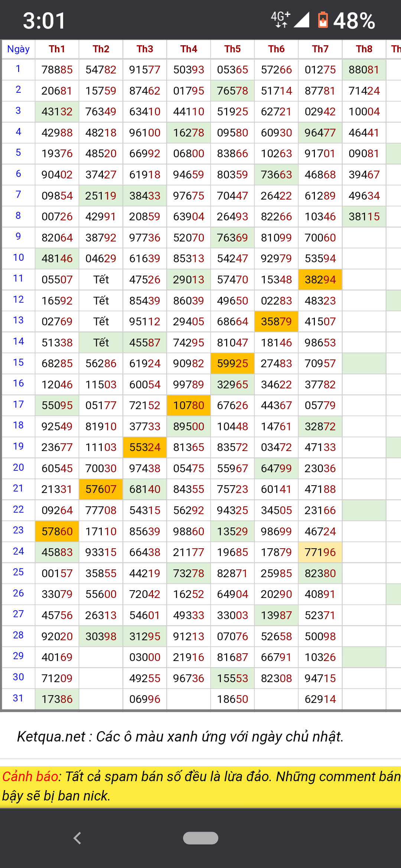Image resolution: width=401 pixels, height=868 pixels.
Task: Tap the result 55600 in row 26
Action: (x=101, y=594)
